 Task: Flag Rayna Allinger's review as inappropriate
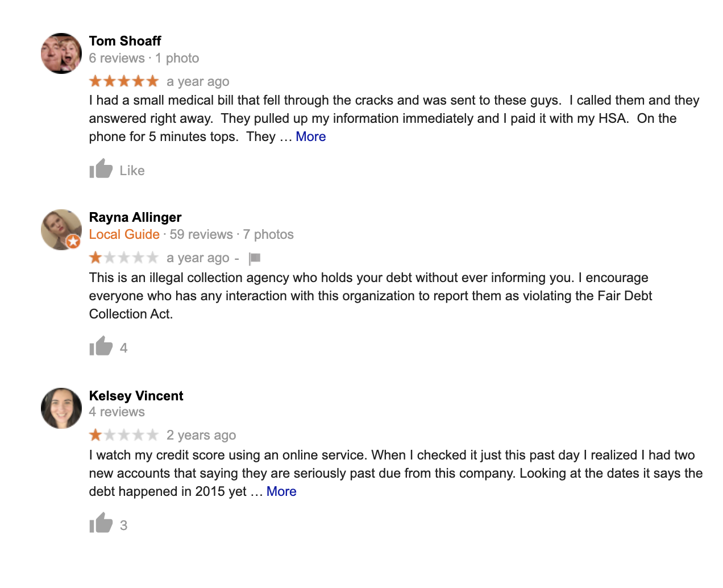255,258
